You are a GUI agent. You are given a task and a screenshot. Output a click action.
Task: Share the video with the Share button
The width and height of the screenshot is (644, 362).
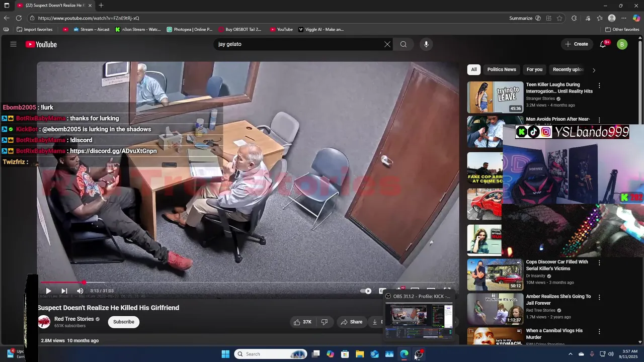tap(351, 322)
